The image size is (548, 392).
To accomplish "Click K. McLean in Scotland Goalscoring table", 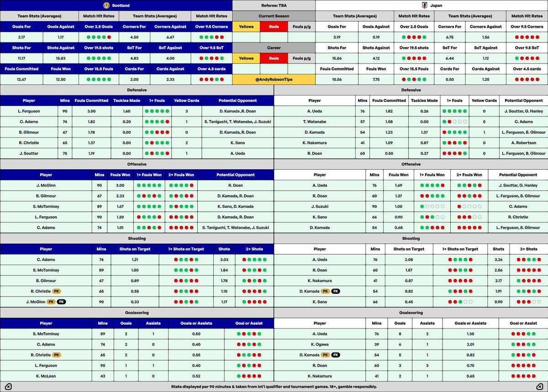I will pyautogui.click(x=46, y=376).
